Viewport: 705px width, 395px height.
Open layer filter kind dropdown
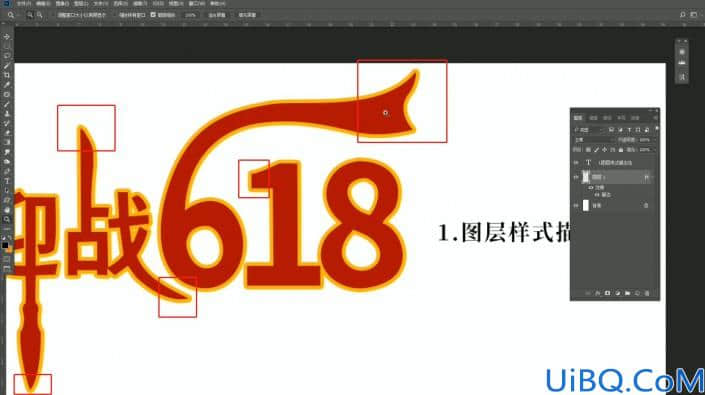(x=588, y=130)
